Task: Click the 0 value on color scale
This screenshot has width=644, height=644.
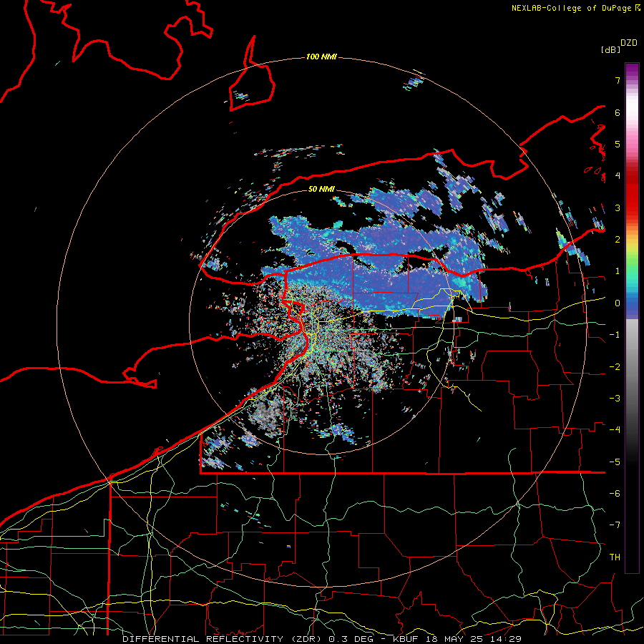Action: [618, 303]
